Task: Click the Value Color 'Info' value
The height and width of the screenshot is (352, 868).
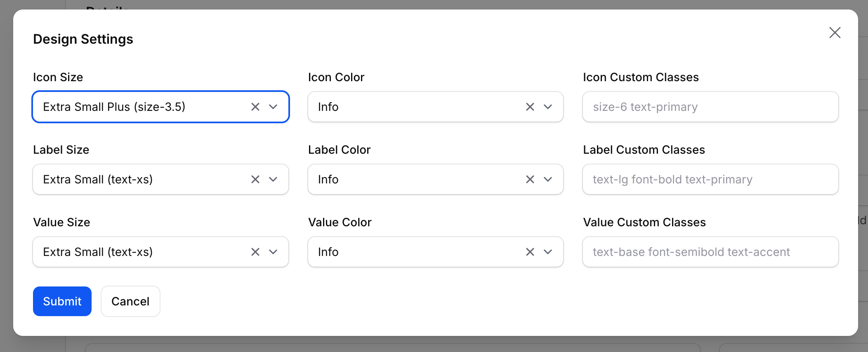Action: pyautogui.click(x=328, y=252)
